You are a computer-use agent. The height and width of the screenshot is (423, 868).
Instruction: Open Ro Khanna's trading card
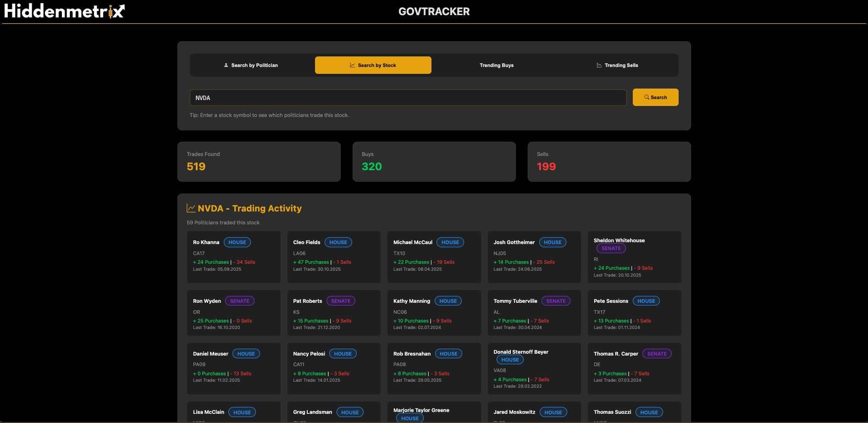point(234,257)
